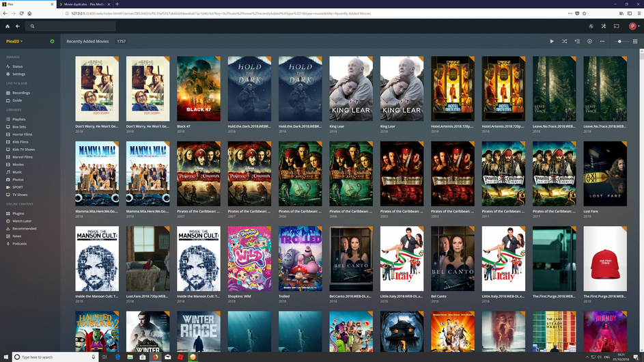
Task: Open the activity indicator icon
Action: tap(591, 27)
